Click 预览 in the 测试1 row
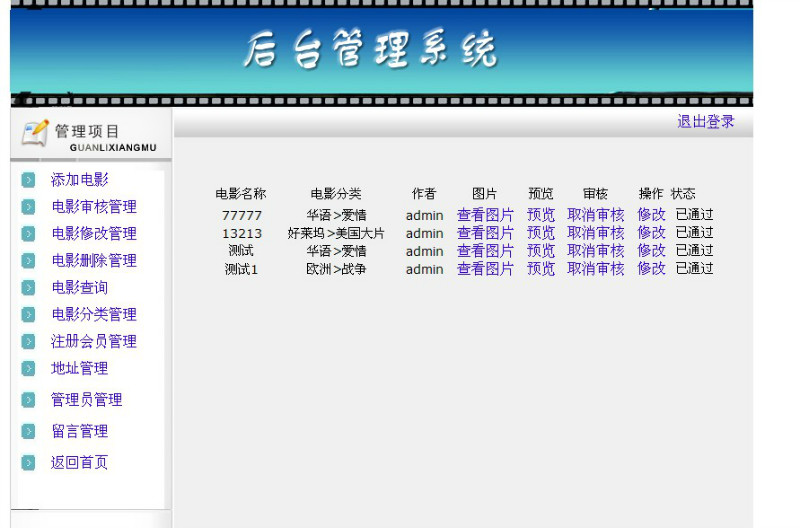800x528 pixels. tap(541, 268)
